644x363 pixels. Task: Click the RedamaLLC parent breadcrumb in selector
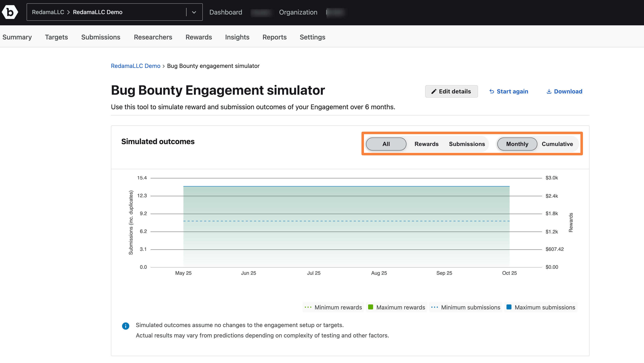(x=48, y=12)
